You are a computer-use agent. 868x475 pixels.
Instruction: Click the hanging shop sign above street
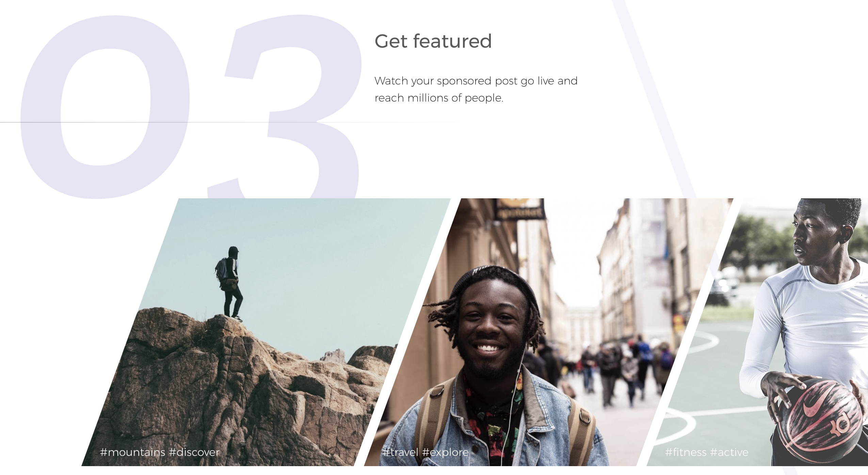pos(520,208)
